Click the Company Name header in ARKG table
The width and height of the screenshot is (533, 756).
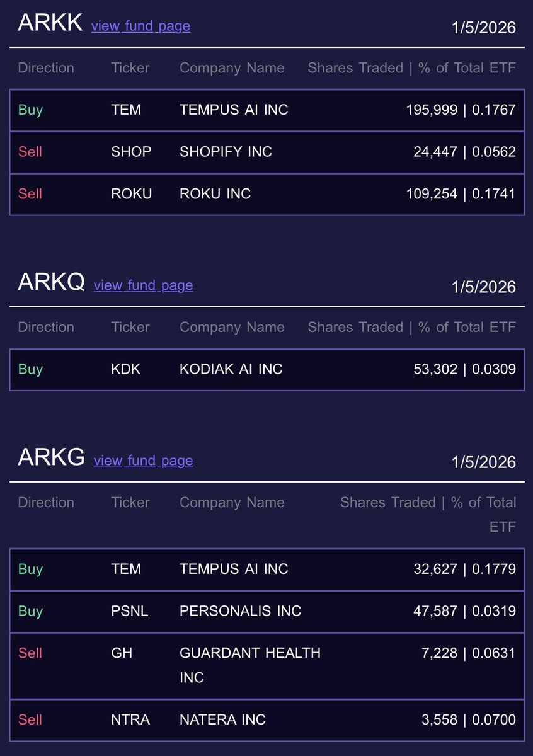point(232,503)
